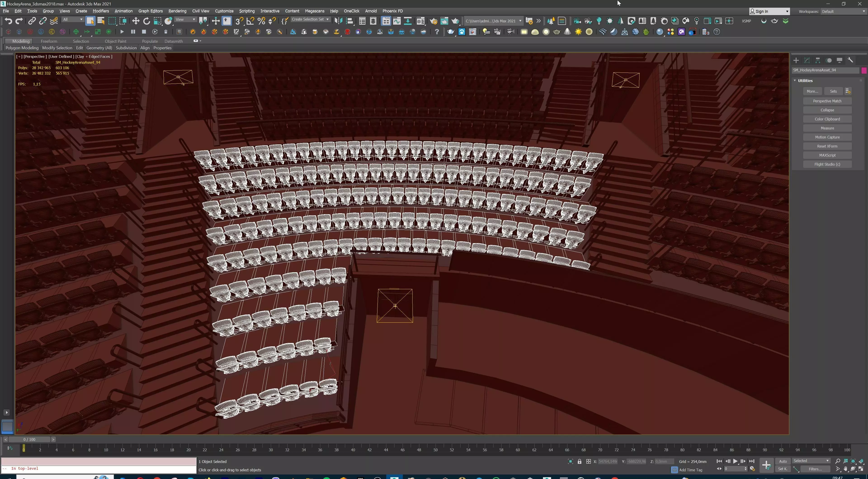The image size is (868, 479).
Task: Click the Reset XForm utility button
Action: click(827, 146)
